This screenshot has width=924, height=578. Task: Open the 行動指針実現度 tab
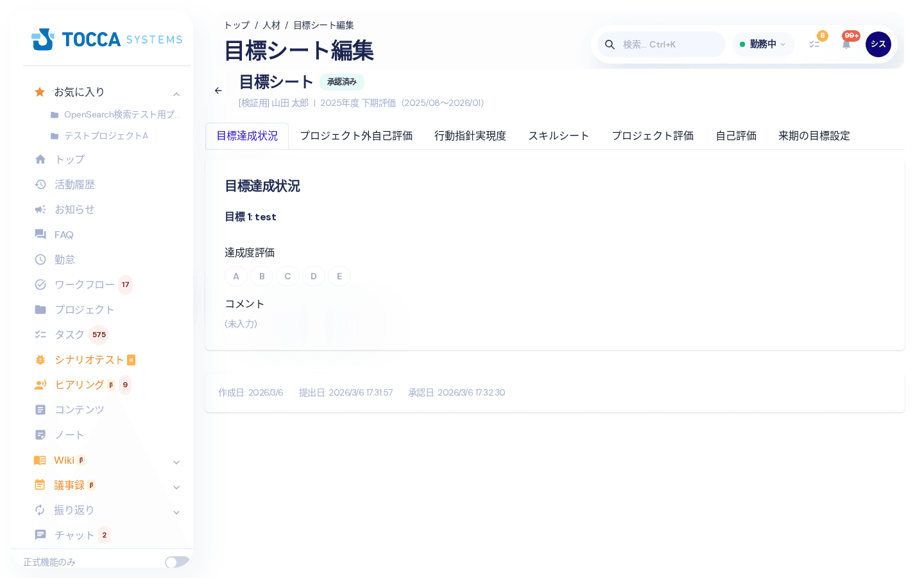[x=470, y=136]
